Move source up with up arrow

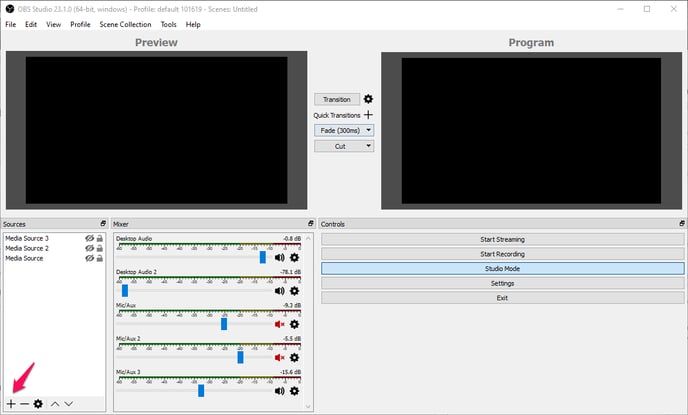click(55, 403)
